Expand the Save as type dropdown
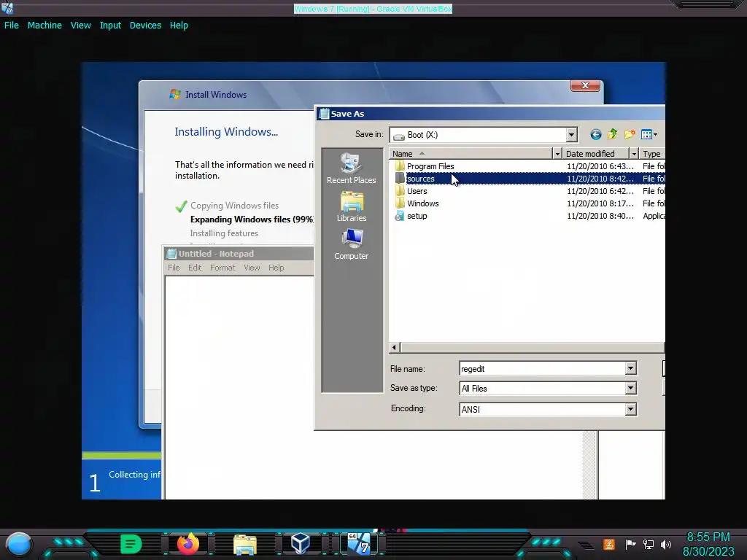 [x=630, y=388]
